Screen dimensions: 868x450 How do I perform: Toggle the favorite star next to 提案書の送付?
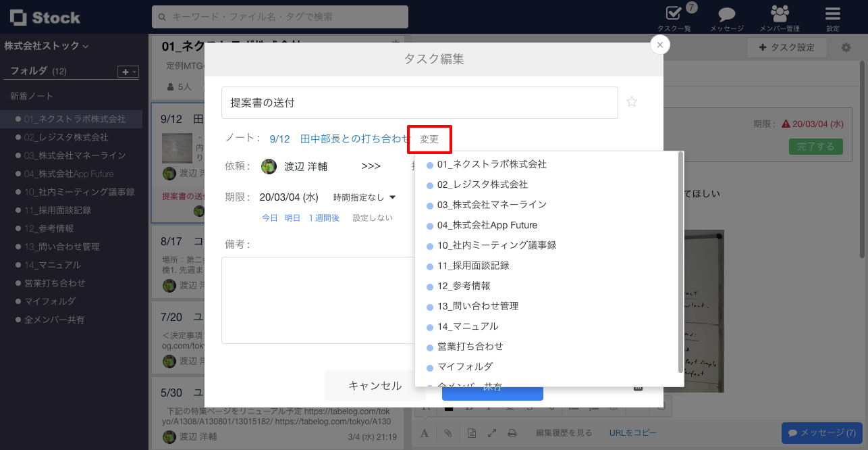pyautogui.click(x=632, y=101)
